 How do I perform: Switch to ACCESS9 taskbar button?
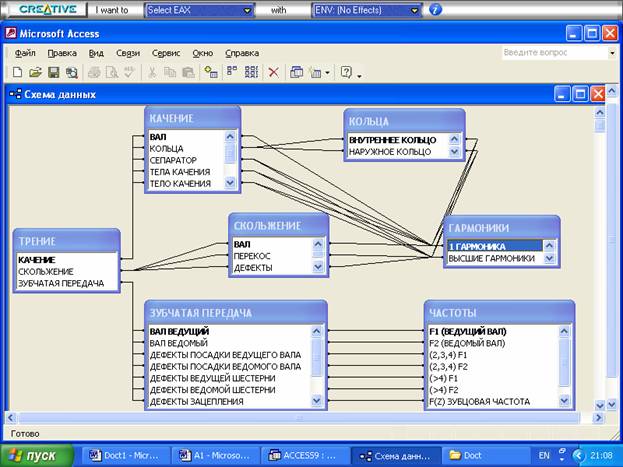click(304, 455)
